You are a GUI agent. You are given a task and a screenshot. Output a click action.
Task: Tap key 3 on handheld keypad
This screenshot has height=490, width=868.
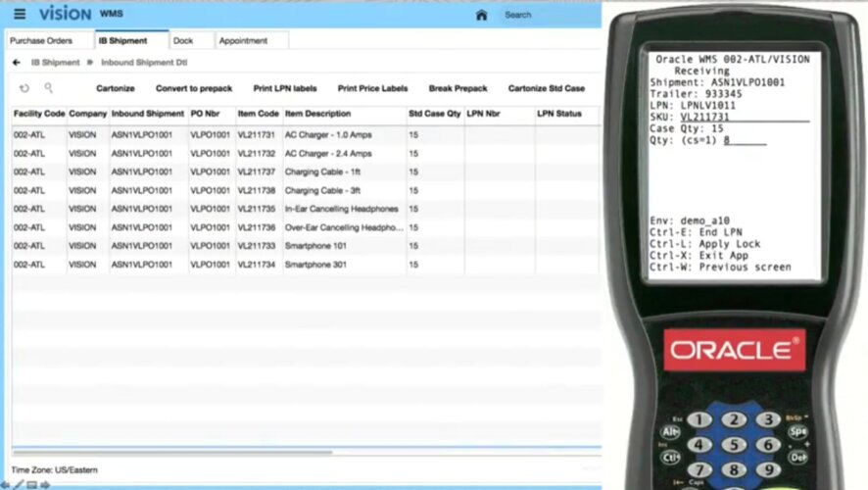768,419
